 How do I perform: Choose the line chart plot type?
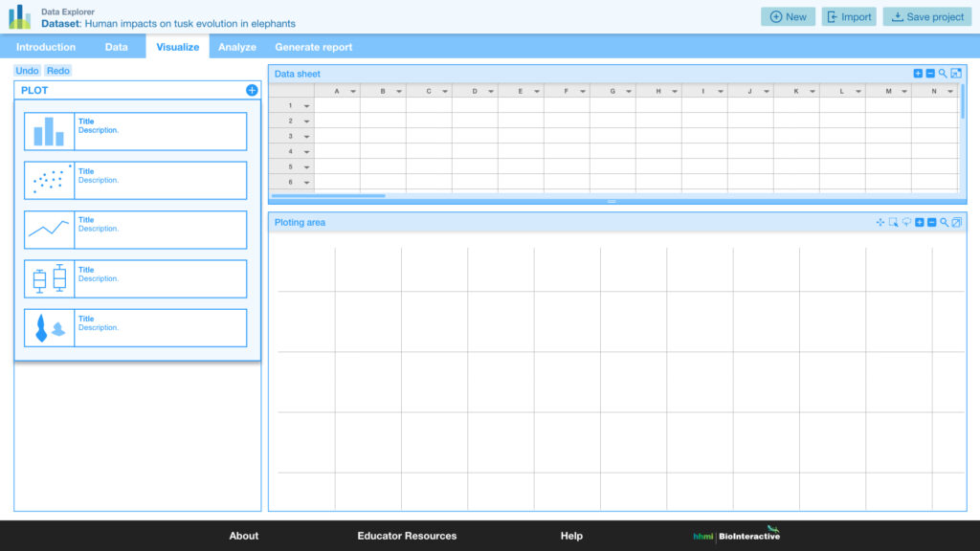pos(136,230)
